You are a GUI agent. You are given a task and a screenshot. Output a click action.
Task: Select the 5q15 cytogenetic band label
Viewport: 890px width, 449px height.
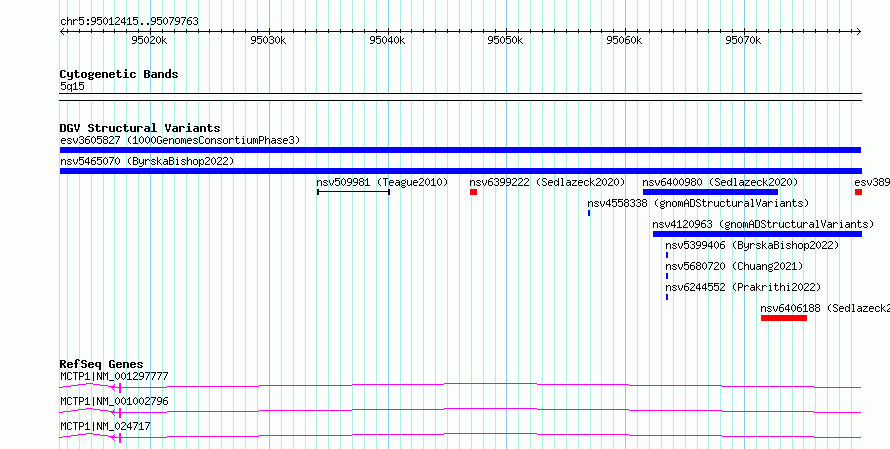pyautogui.click(x=72, y=87)
